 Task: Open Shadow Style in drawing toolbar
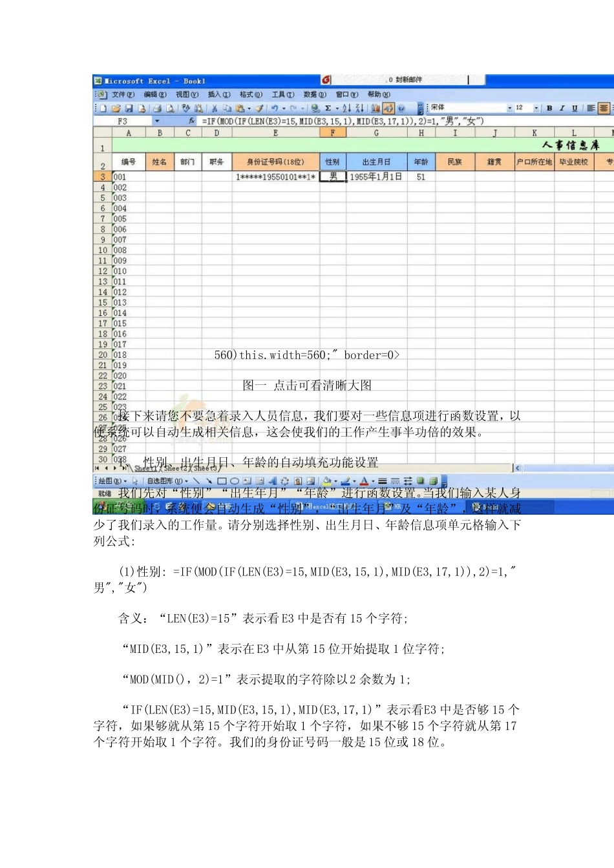coord(421,480)
